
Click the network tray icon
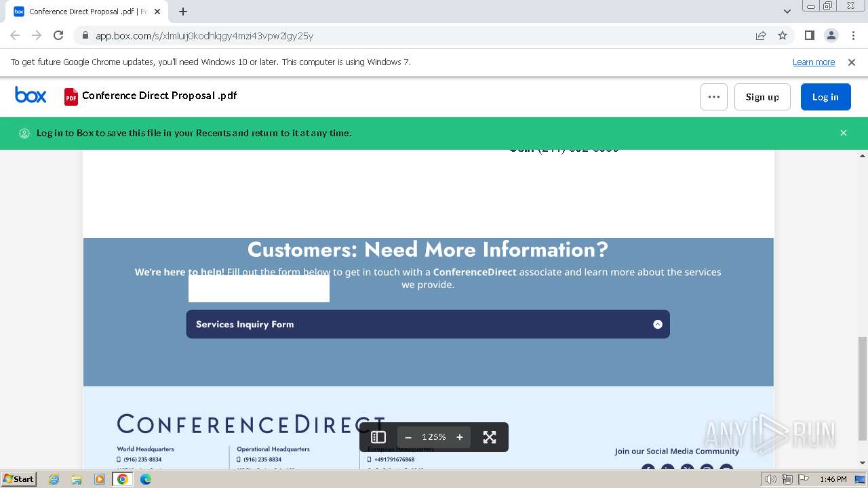[x=787, y=479]
